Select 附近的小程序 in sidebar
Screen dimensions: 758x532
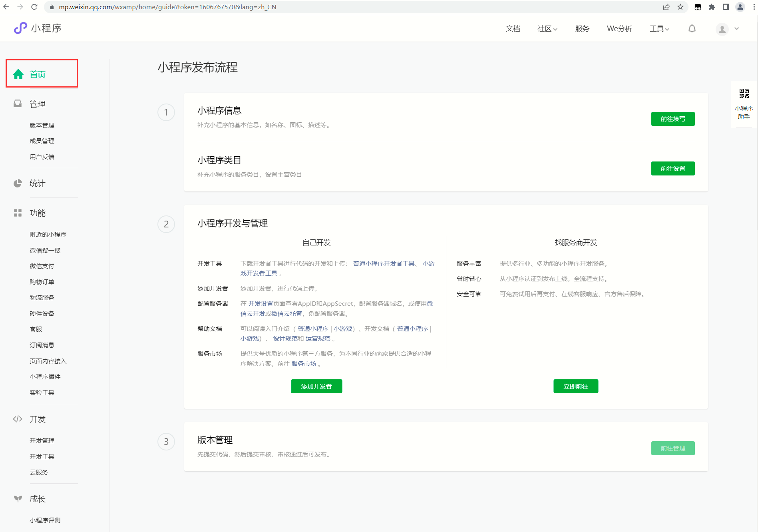point(48,234)
